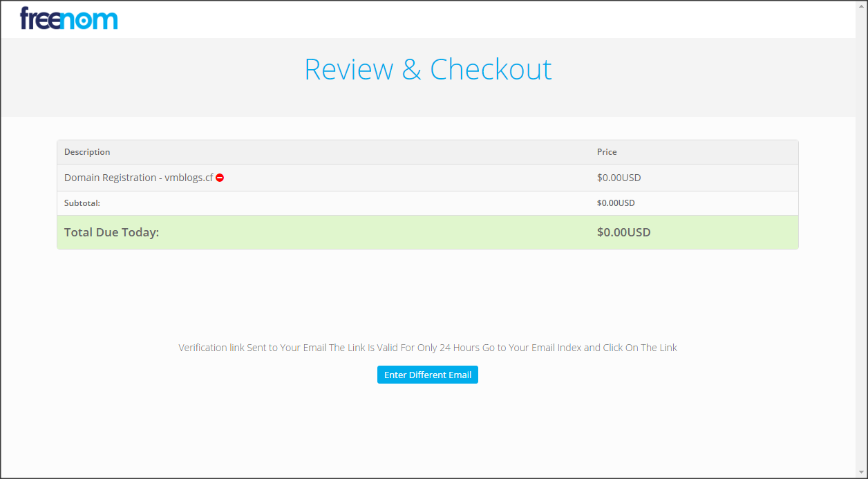Click the Review & Checkout heading
The image size is (868, 479).
click(x=428, y=70)
